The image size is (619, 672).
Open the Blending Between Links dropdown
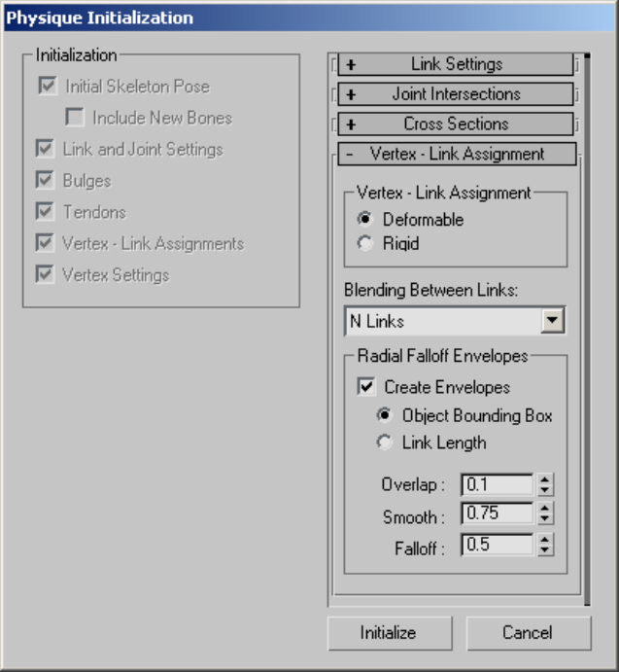(553, 320)
